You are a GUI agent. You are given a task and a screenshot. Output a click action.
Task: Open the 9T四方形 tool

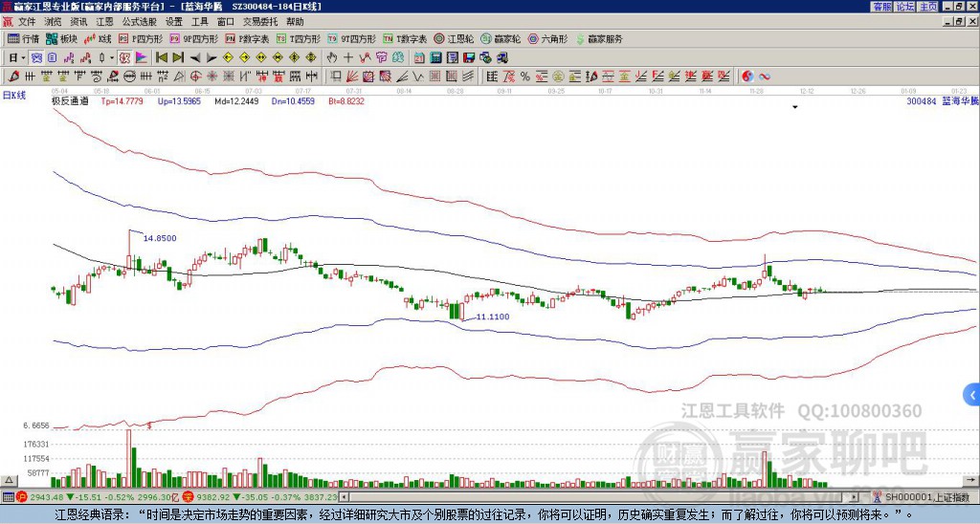pyautogui.click(x=352, y=38)
